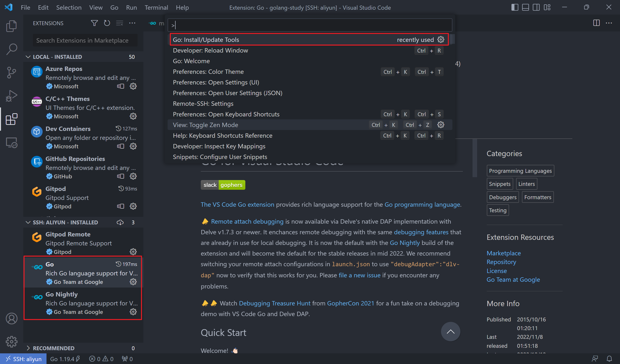
Task: Open the Go Nightly link in readme
Action: click(x=404, y=243)
